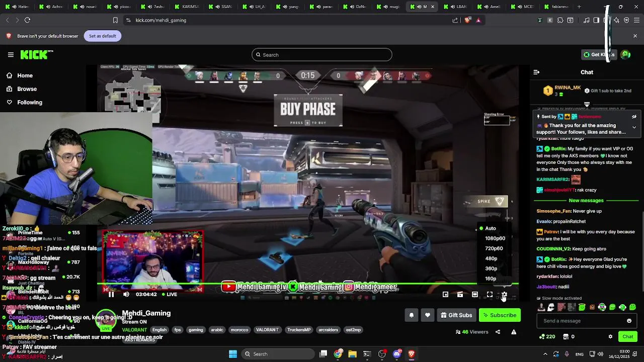Click the Kick logo
The width and height of the screenshot is (644, 362).
click(x=36, y=55)
